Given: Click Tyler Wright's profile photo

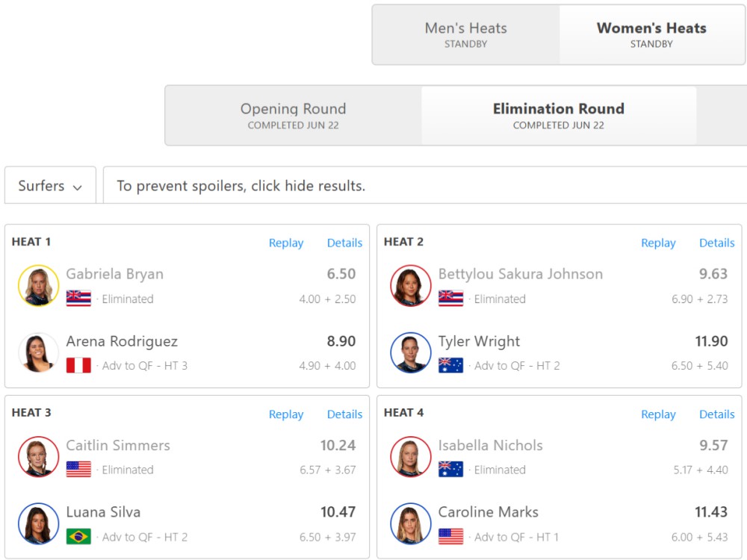Looking at the screenshot, I should tap(411, 352).
